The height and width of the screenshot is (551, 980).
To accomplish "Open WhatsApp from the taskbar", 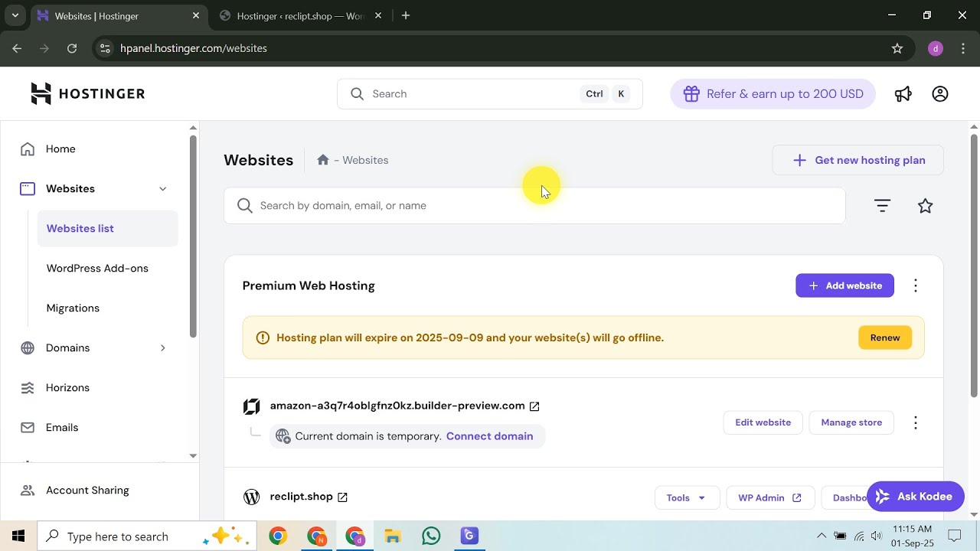I will tap(431, 536).
